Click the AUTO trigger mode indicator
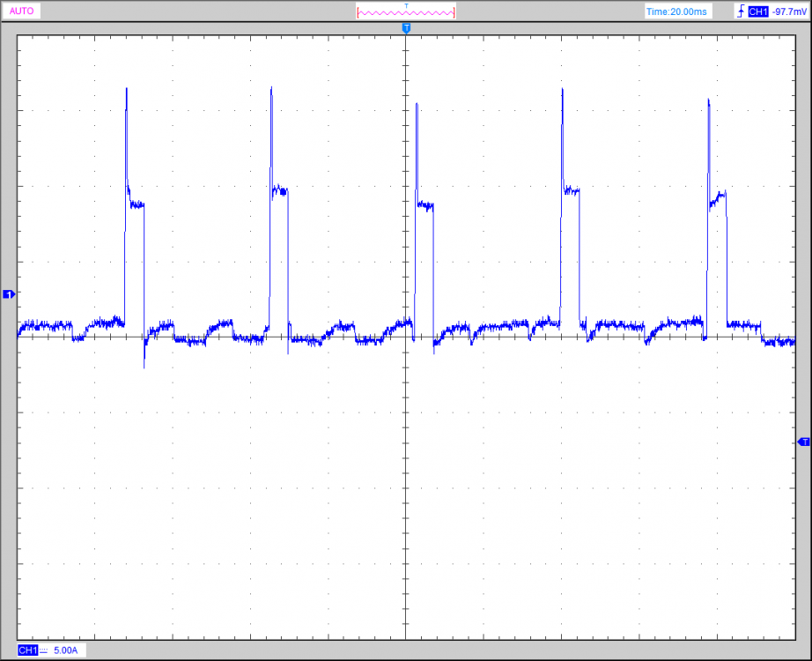Viewport: 812px width, 661px height. [22, 11]
